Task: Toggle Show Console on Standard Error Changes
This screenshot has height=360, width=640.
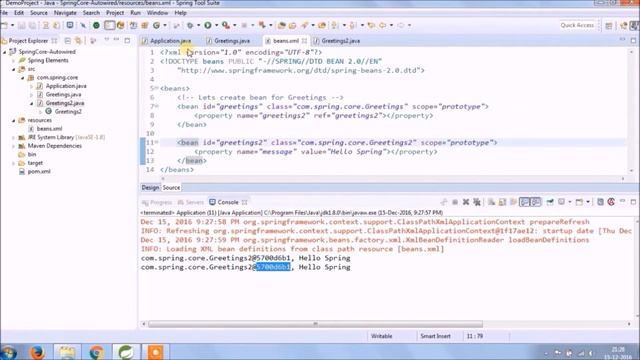Action: pos(536,202)
